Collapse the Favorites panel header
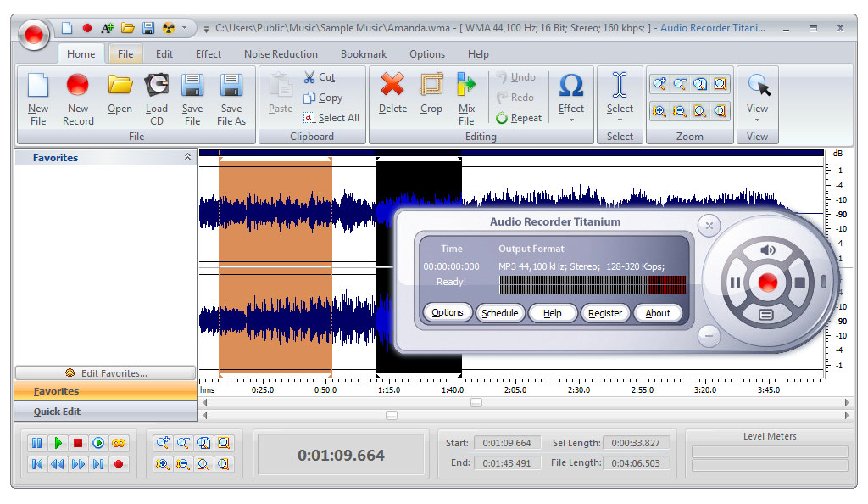Viewport: 868px width, 504px height. pyautogui.click(x=187, y=157)
